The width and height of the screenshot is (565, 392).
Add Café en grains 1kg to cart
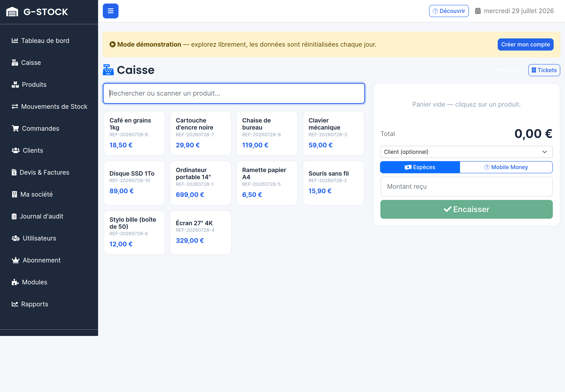click(x=134, y=133)
